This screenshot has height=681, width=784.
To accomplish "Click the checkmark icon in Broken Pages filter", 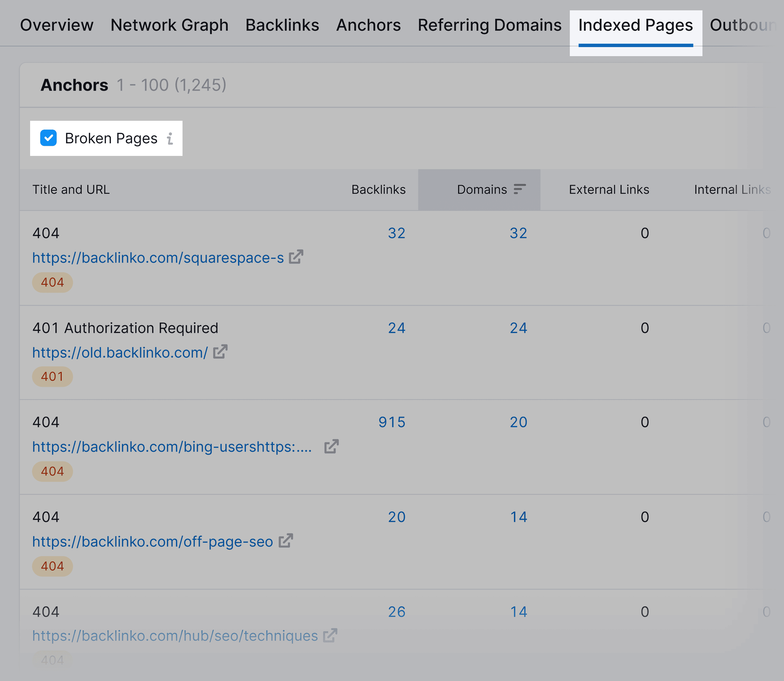I will 49,138.
